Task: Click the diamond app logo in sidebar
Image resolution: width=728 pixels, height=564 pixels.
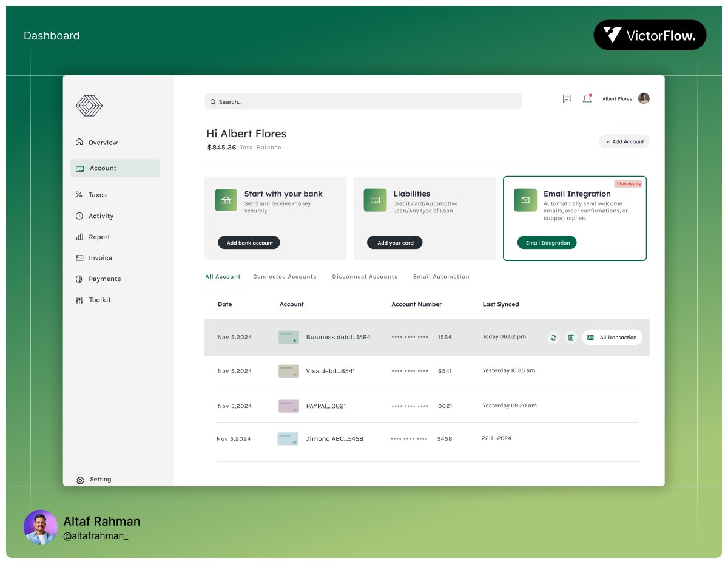Action: point(89,106)
